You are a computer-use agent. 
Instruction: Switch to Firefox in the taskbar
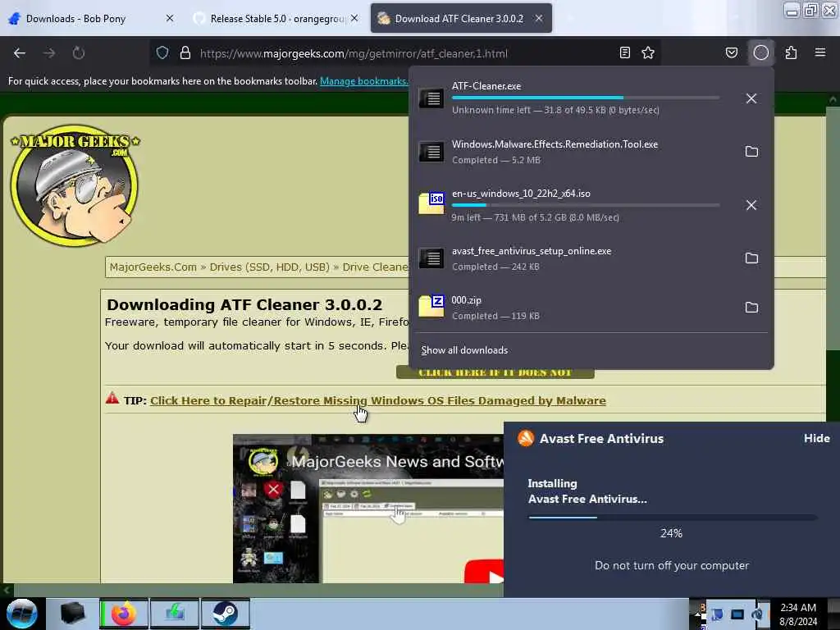[x=124, y=614]
